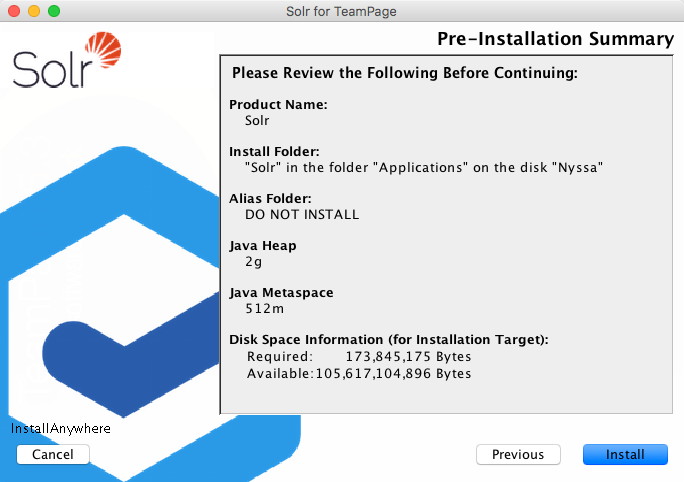684x482 pixels.
Task: Click the Pre-Installation Summary heading
Action: tap(555, 39)
